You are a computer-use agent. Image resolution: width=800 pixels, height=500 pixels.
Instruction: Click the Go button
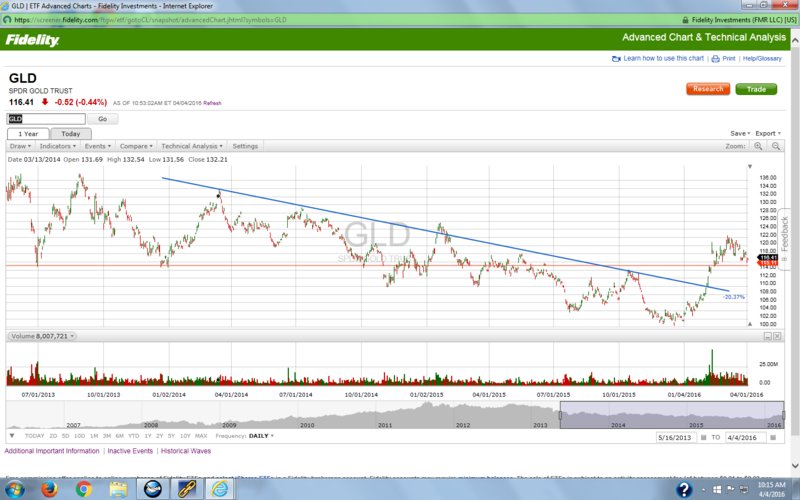103,119
